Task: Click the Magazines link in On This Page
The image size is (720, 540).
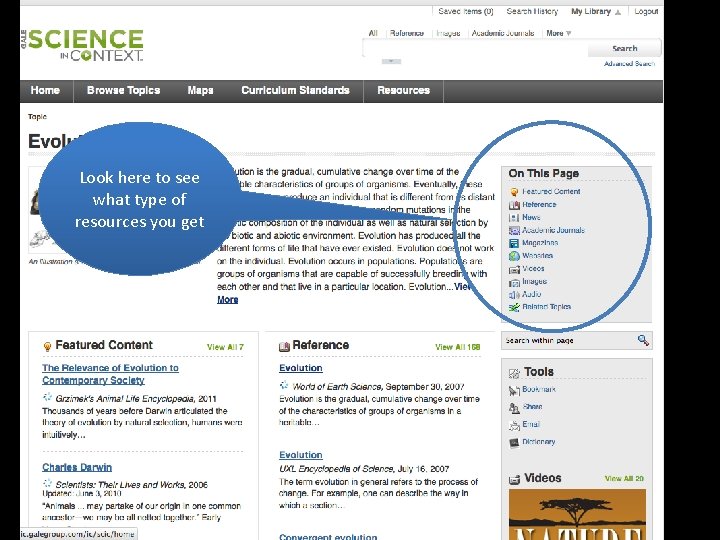Action: tap(540, 242)
